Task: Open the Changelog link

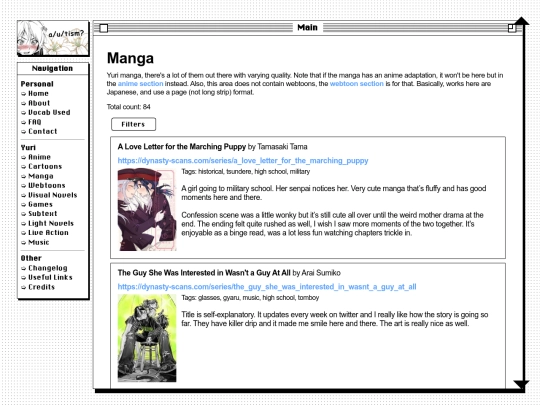Action: click(x=48, y=268)
